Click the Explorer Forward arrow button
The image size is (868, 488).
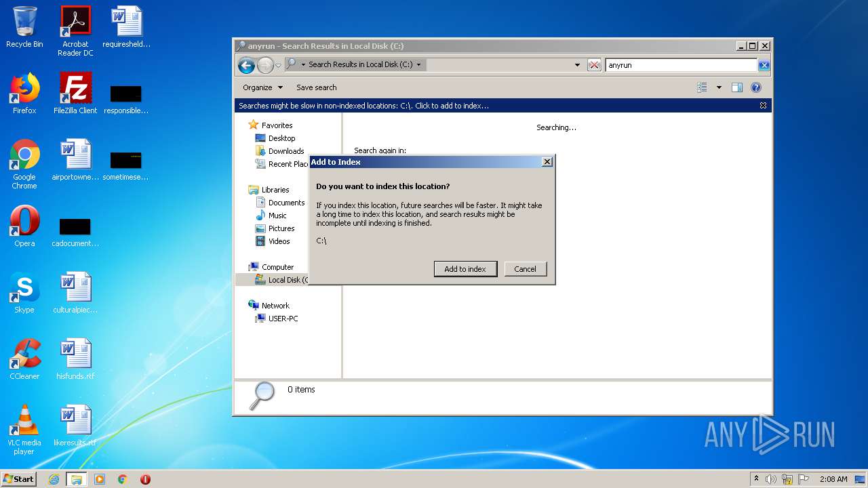pos(265,65)
